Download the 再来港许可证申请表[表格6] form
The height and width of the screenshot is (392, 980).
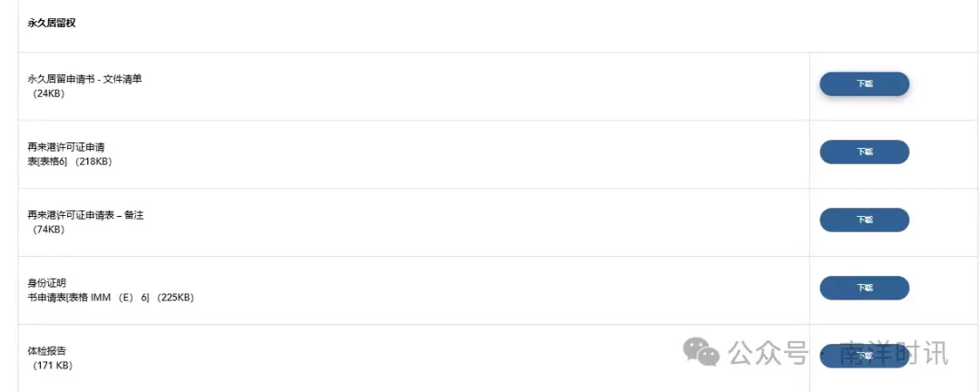[x=865, y=152]
